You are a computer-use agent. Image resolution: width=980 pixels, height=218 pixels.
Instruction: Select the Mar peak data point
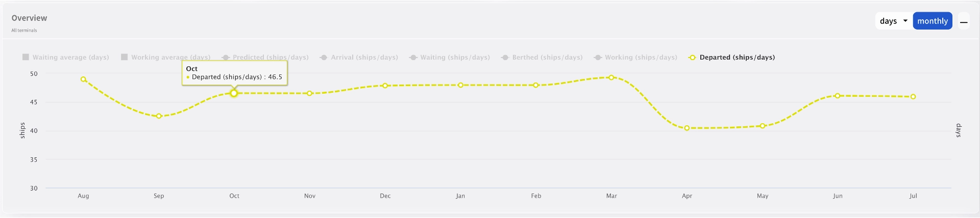click(611, 77)
